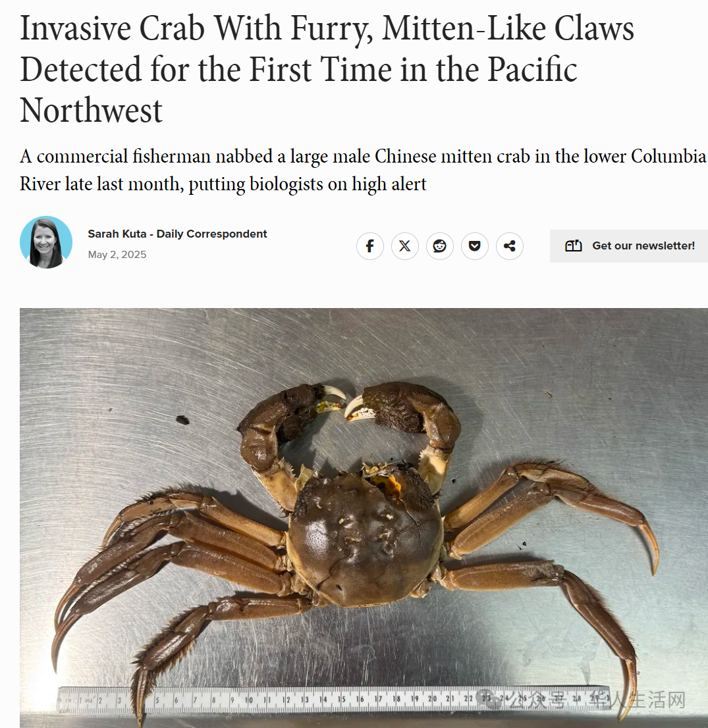Click the Invasive Crab article headline
This screenshot has width=708, height=728.
pos(327,68)
